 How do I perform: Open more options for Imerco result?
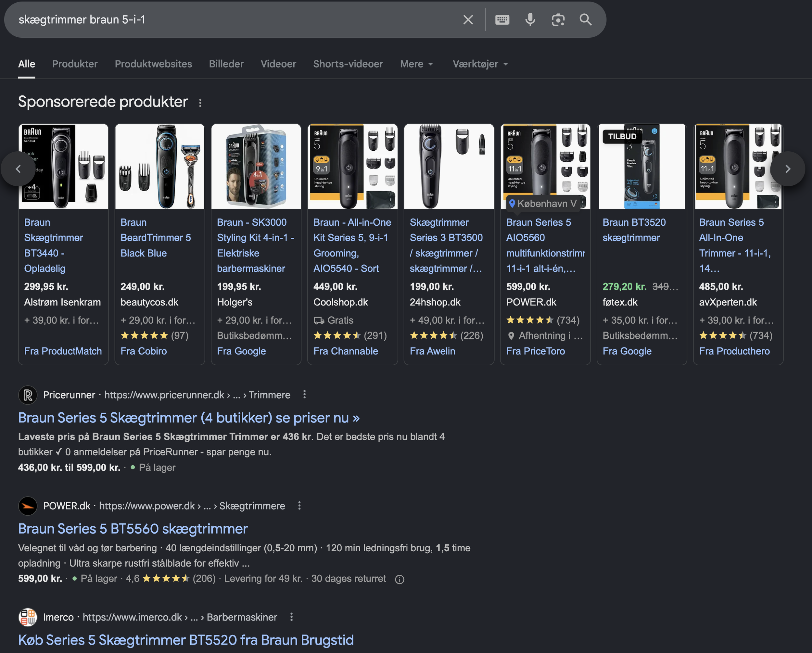[x=291, y=617]
